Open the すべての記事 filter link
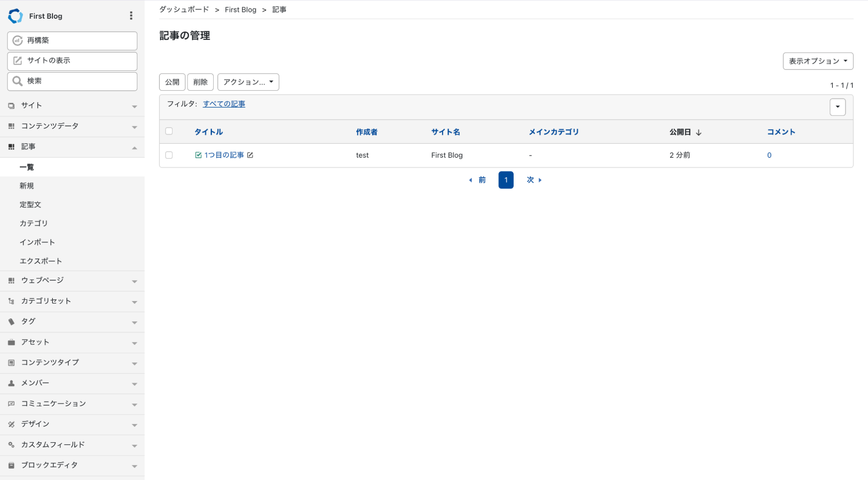This screenshot has width=868, height=480. click(x=224, y=104)
